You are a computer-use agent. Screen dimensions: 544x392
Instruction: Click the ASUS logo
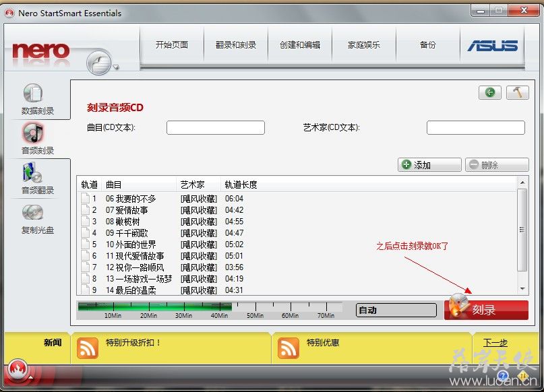coord(492,45)
